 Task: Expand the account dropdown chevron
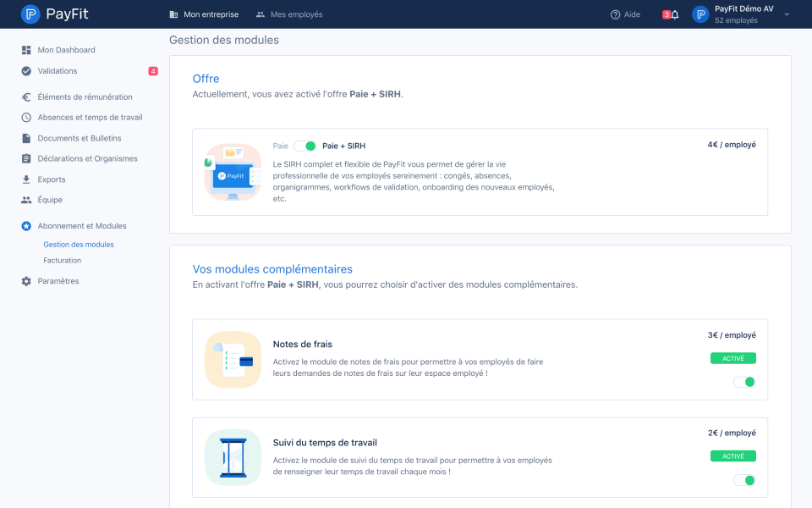[787, 14]
